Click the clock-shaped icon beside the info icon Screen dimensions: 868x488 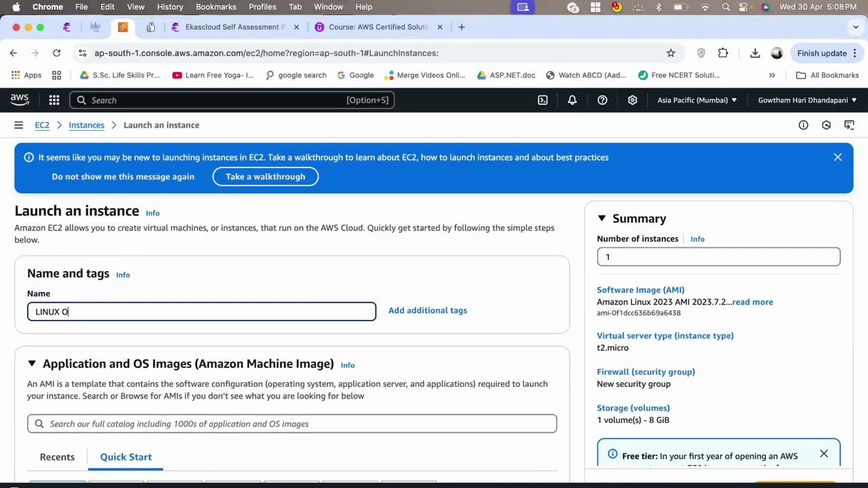826,125
